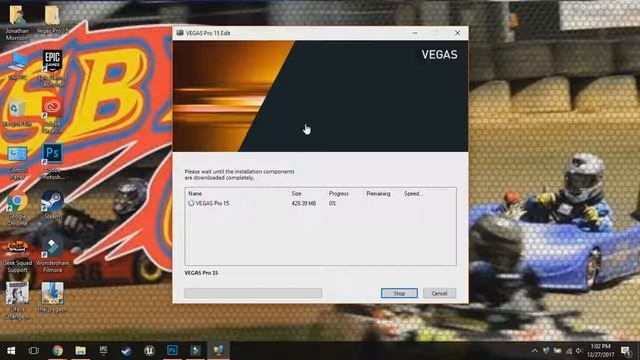Open the network icon in system tray
Viewport: 640px width, 360px height.
(569, 351)
